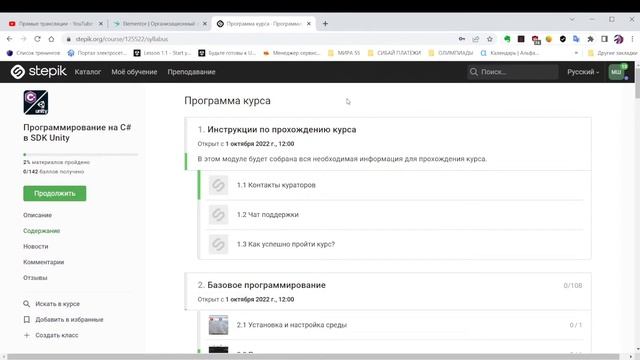Go forward in browser history

23,39
